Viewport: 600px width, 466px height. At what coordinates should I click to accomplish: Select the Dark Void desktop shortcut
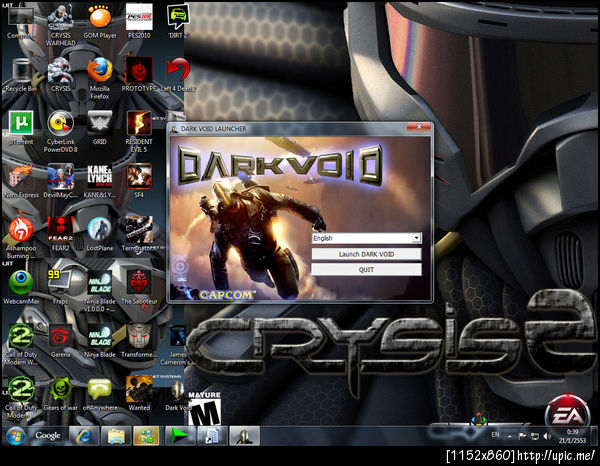point(178,394)
